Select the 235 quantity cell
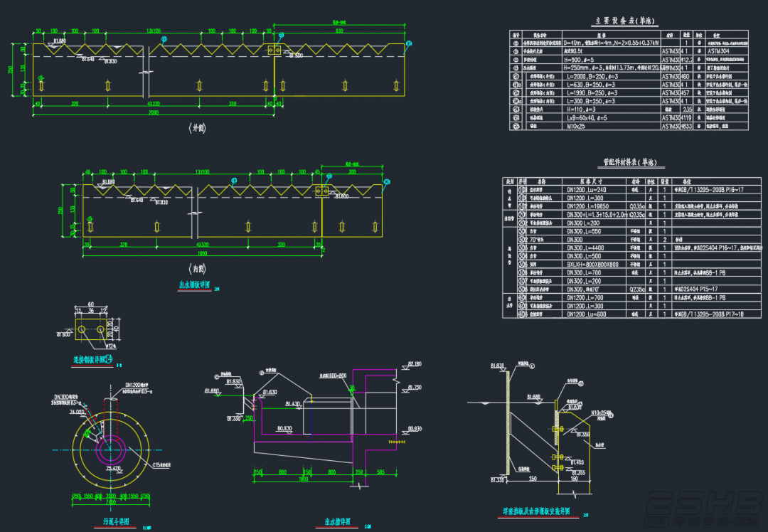 [687, 110]
